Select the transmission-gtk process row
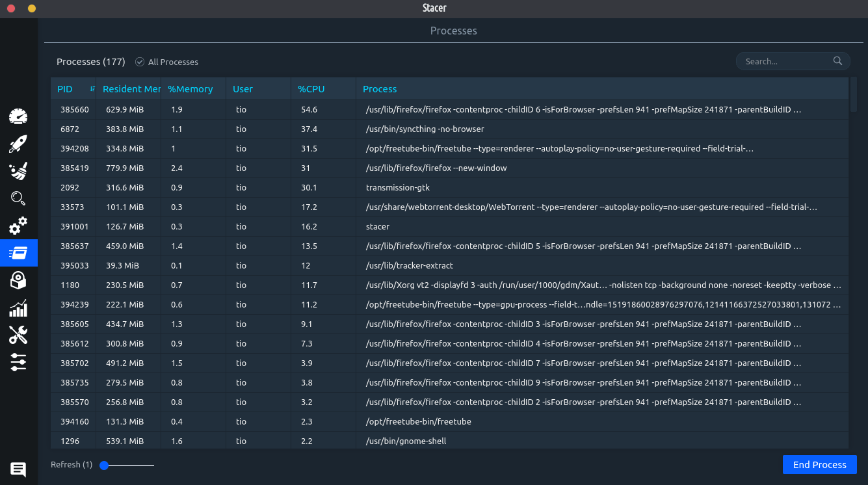The image size is (868, 485). click(398, 187)
